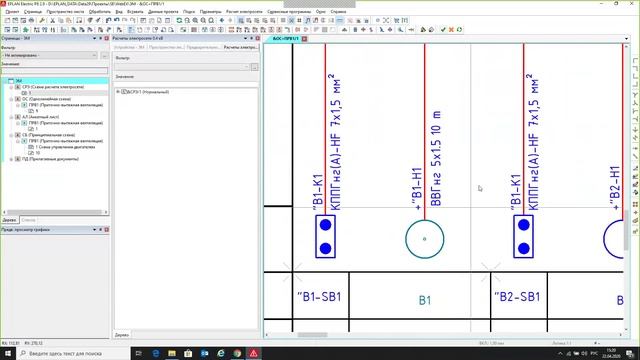This screenshot has width=640, height=360.
Task: Switch to the Список tab in the page navigator
Action: (x=28, y=220)
